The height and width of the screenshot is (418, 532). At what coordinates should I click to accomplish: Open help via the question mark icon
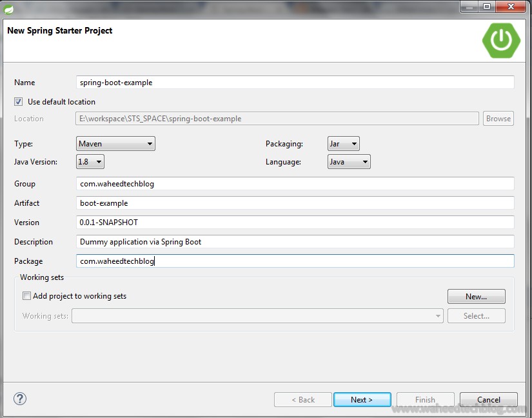19,399
